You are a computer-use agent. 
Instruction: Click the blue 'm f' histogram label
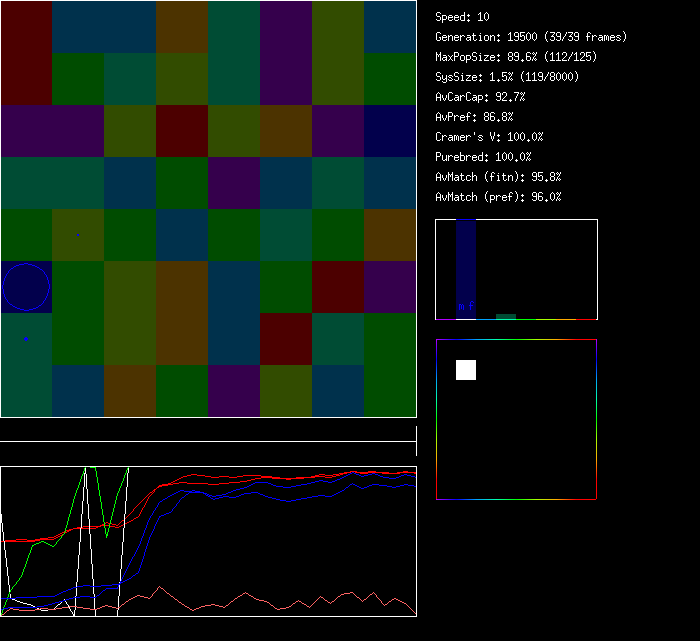click(465, 306)
